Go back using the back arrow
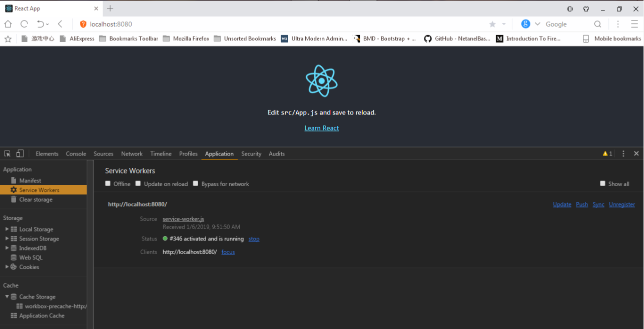The width and height of the screenshot is (644, 329). 60,24
